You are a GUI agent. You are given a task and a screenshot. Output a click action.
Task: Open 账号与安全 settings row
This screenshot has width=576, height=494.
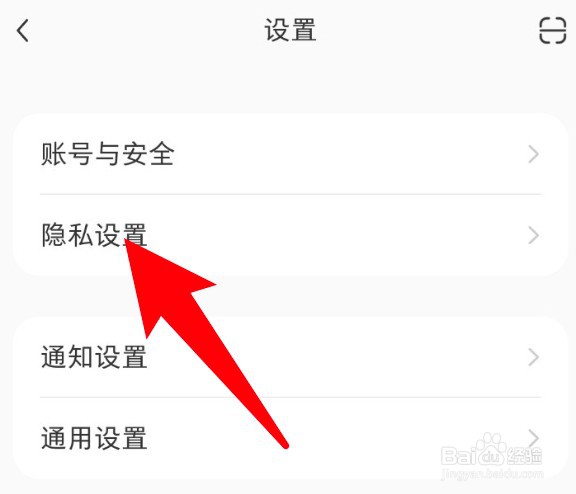[290, 154]
